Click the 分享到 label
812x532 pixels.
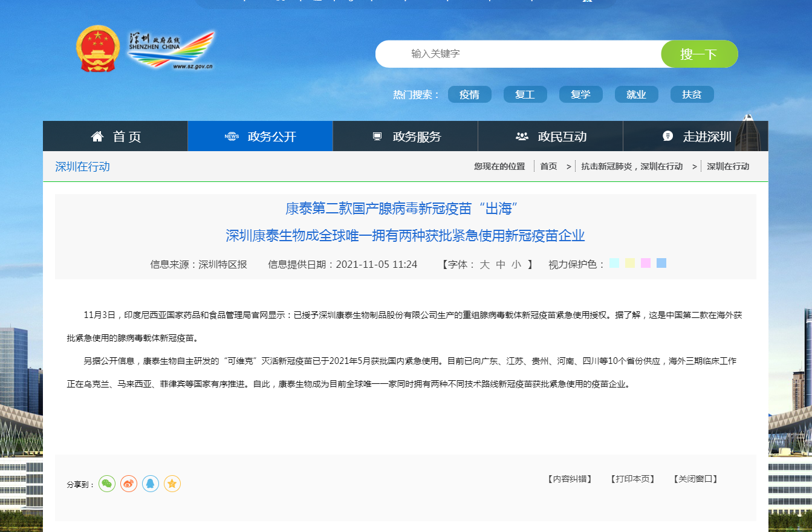point(81,484)
